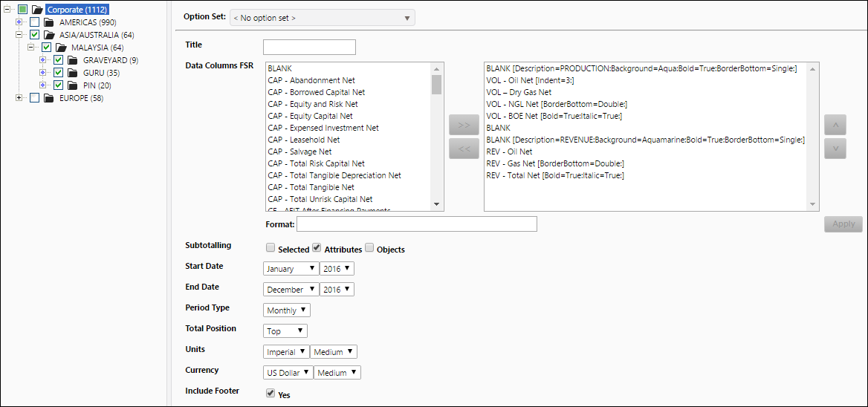Disable the Include Footer Yes checkbox
868x407 pixels.
[271, 393]
